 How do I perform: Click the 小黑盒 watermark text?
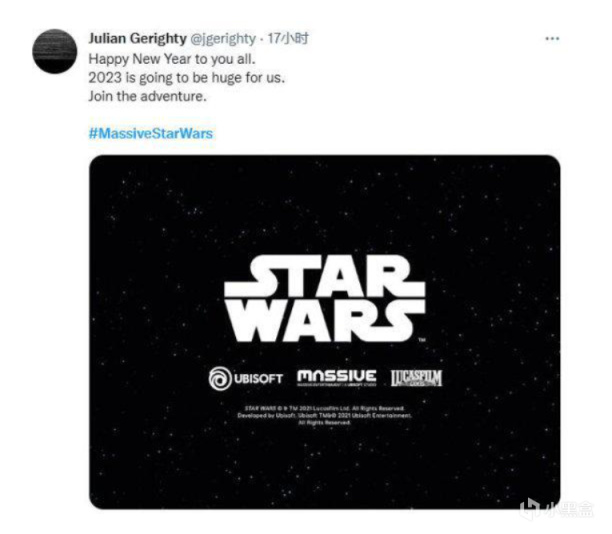[x=569, y=509]
